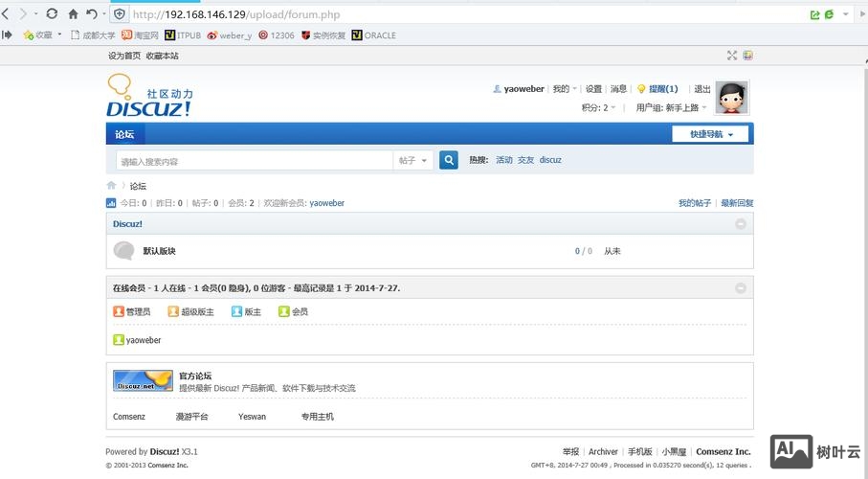Open the 帖子 search type dropdown
The height and width of the screenshot is (479, 868).
click(x=414, y=161)
